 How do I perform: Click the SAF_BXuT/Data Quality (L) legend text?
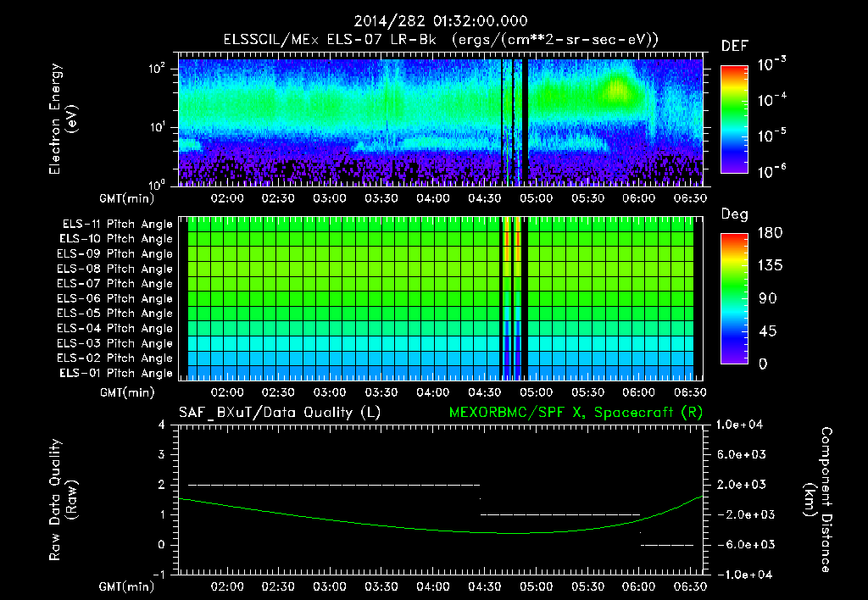click(280, 413)
